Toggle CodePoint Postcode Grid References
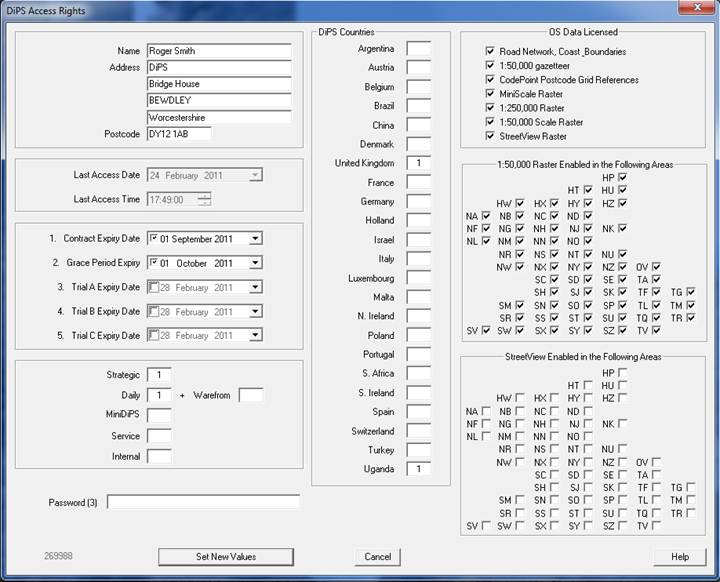The width and height of the screenshot is (720, 582). 490,79
